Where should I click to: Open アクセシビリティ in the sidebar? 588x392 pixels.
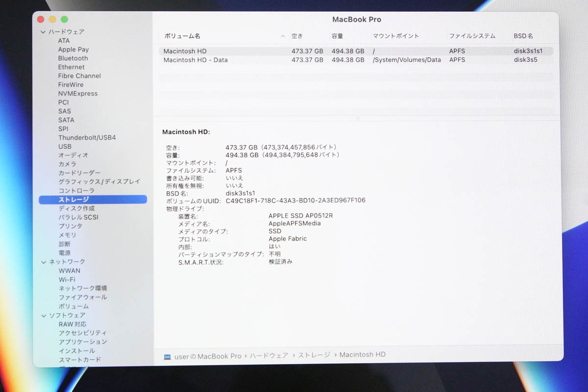(x=83, y=333)
